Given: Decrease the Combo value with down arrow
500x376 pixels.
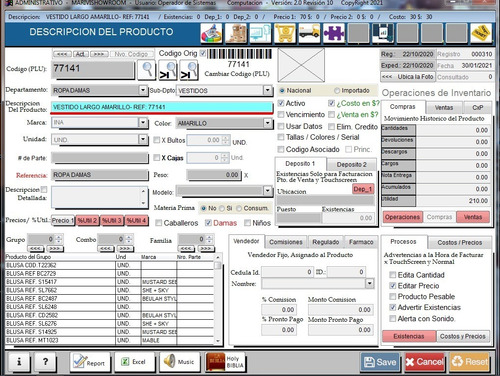Looking at the screenshot, I should [x=129, y=242].
